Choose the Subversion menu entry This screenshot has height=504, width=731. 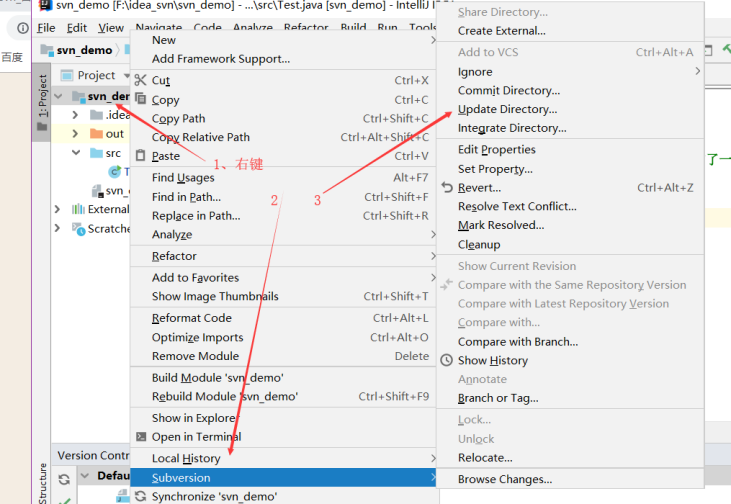[283, 477]
